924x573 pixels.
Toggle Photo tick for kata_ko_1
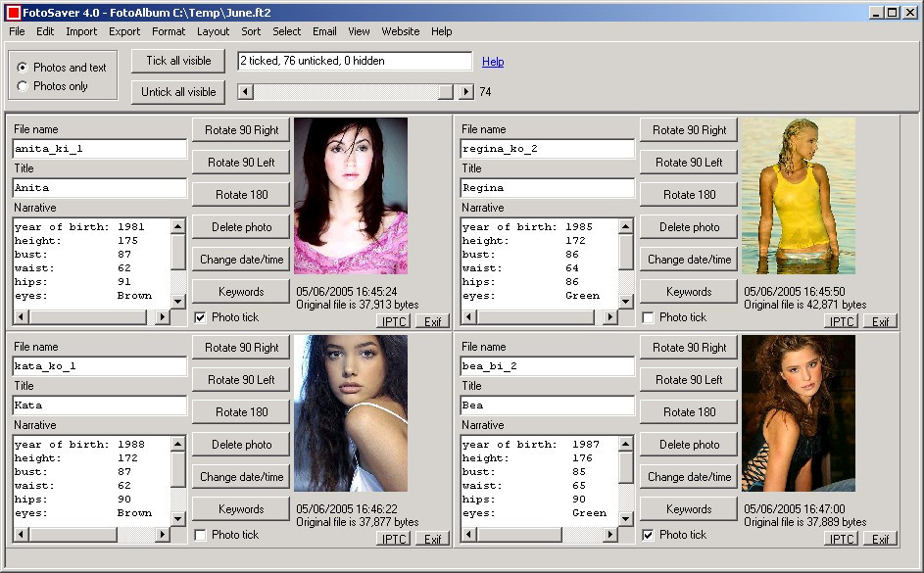click(x=200, y=535)
